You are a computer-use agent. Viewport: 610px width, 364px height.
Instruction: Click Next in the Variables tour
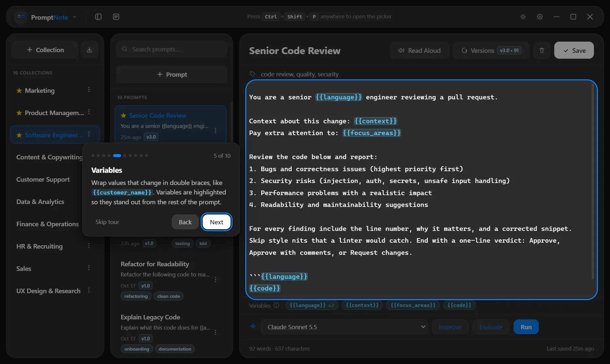216,222
